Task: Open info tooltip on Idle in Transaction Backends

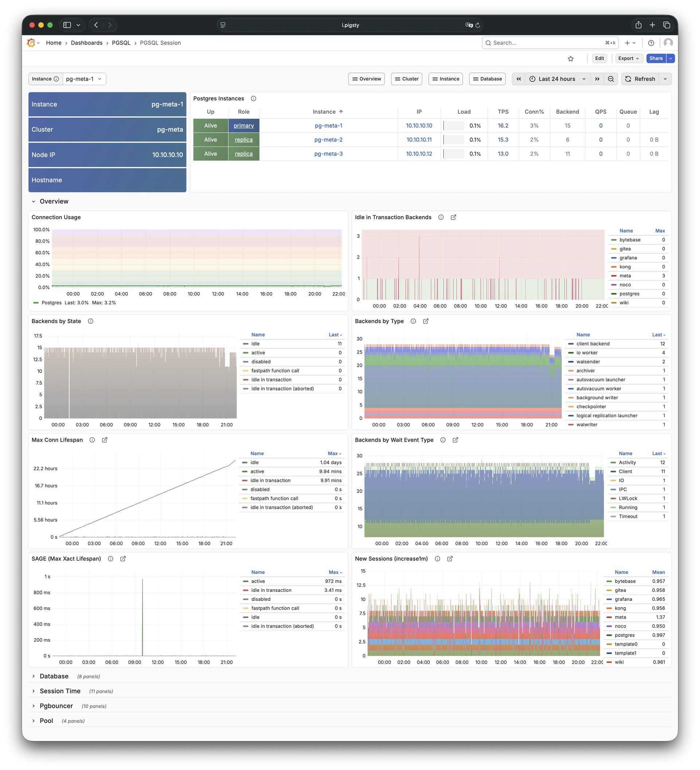Action: click(x=441, y=217)
